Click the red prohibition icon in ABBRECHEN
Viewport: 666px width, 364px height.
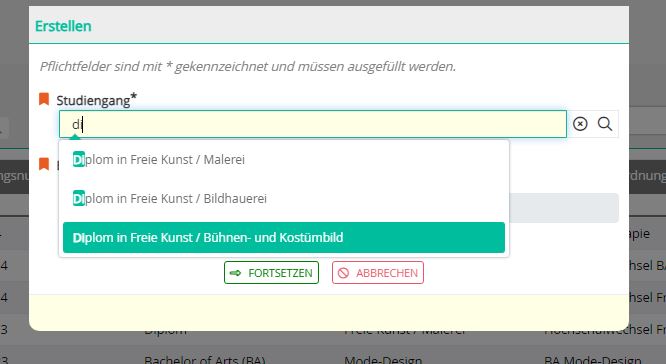tap(343, 273)
